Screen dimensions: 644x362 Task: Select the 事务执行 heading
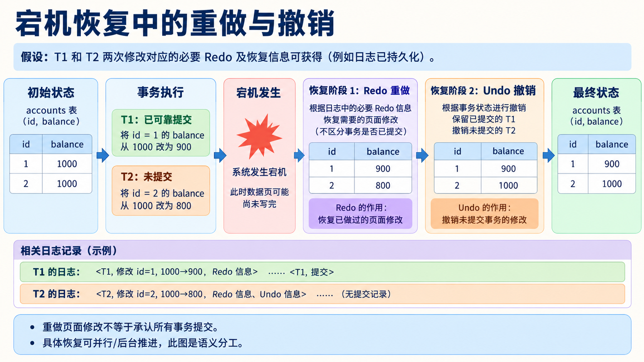click(x=161, y=92)
